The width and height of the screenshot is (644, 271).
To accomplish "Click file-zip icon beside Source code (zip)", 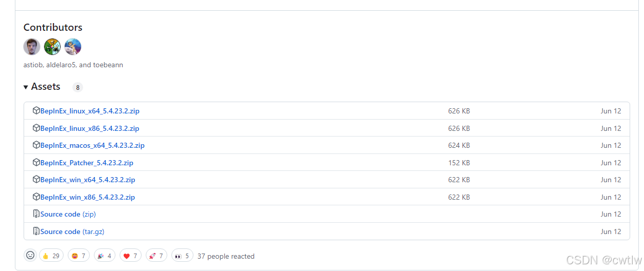I will [36, 214].
